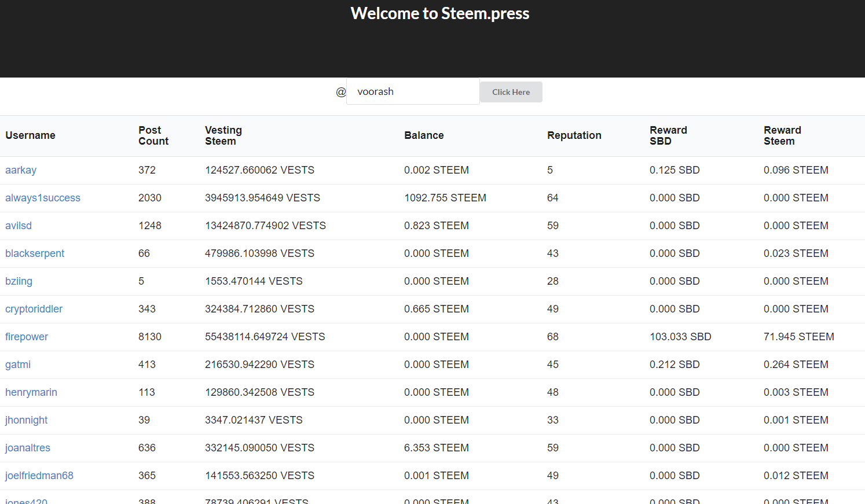The width and height of the screenshot is (865, 504).
Task: Select bziing's reputation value 28
Action: click(x=553, y=281)
